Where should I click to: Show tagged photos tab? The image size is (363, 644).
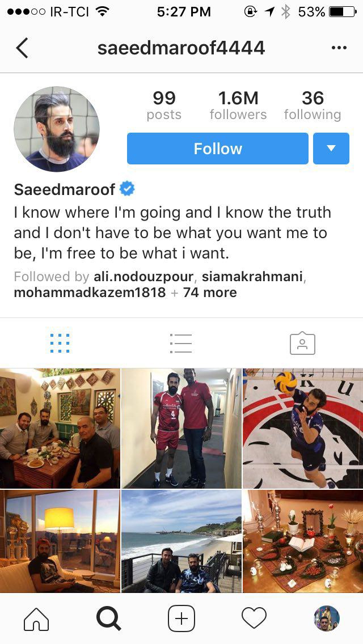pos(302,344)
